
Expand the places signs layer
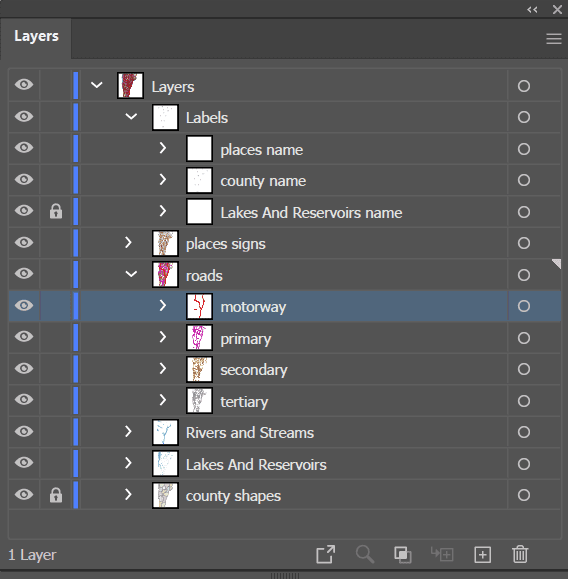point(128,243)
